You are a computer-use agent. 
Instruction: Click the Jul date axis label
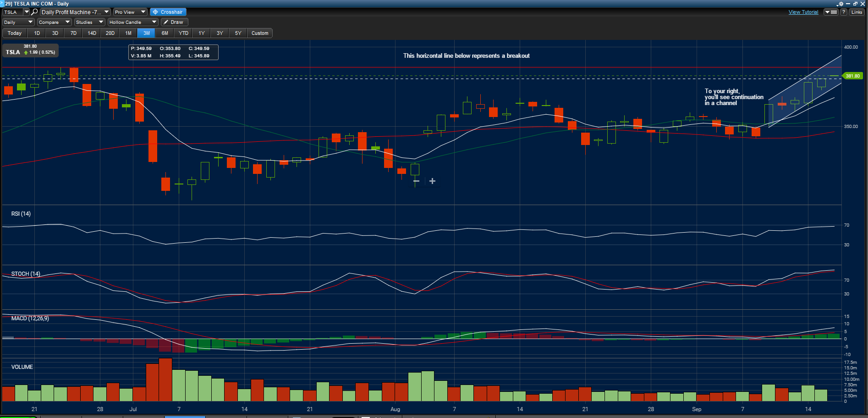pyautogui.click(x=133, y=409)
